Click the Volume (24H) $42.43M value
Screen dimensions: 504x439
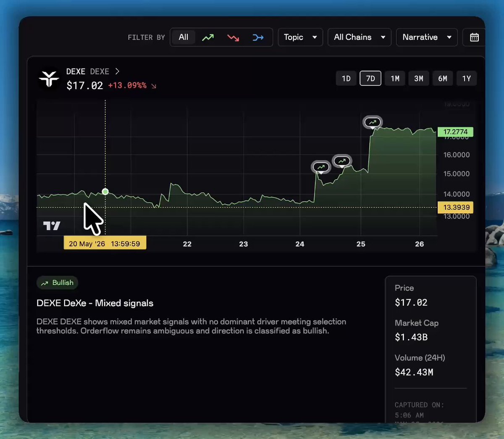(414, 372)
